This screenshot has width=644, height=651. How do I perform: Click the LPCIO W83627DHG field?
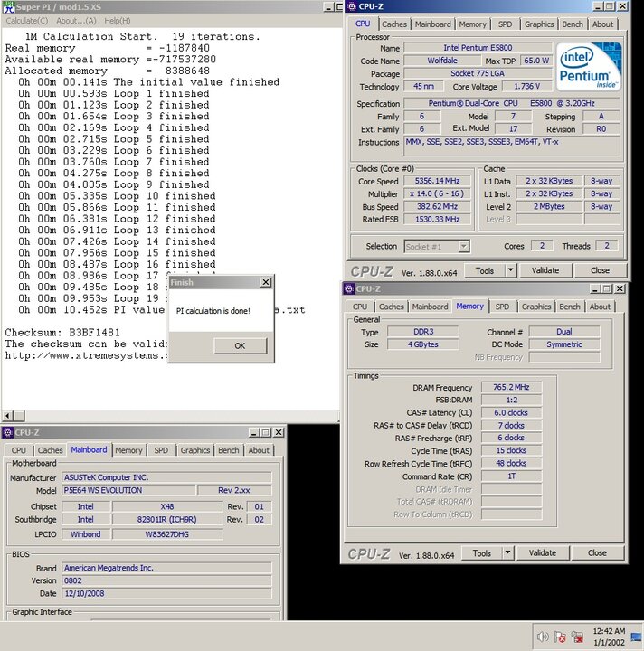point(167,534)
